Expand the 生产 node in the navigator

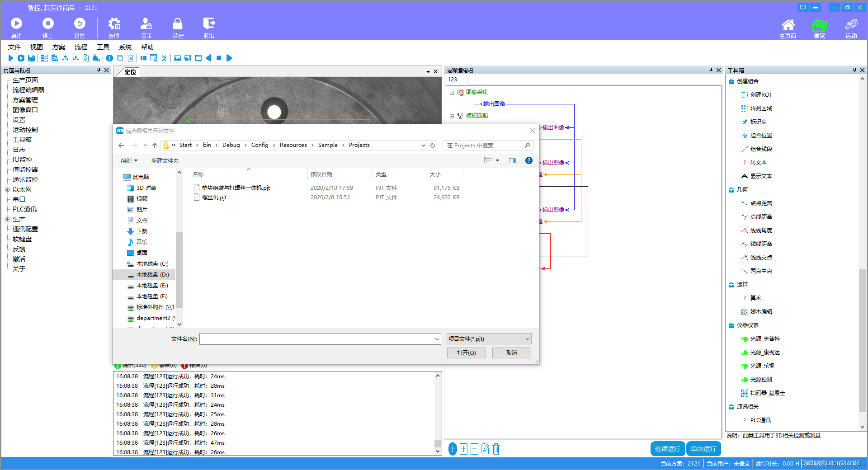click(8, 219)
